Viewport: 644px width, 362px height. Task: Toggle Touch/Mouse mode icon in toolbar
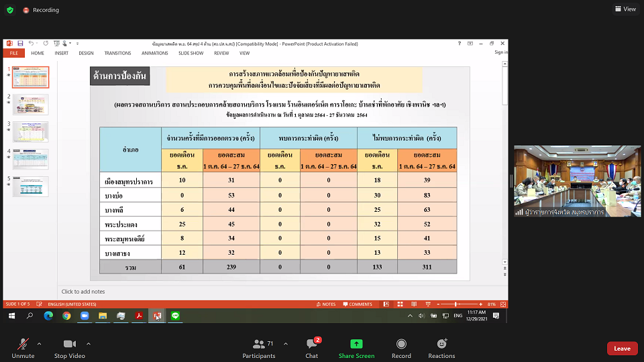[x=64, y=44]
